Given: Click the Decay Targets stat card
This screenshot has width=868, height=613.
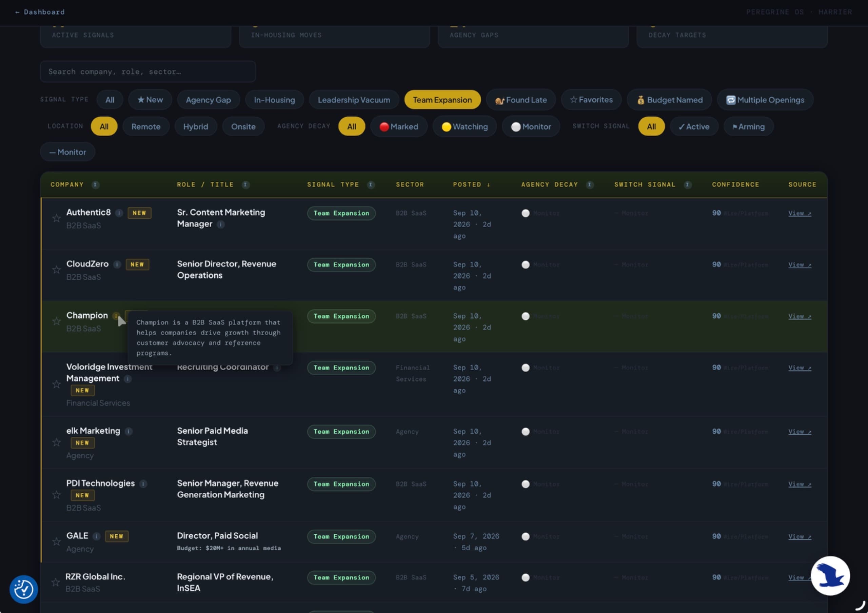Looking at the screenshot, I should (732, 36).
